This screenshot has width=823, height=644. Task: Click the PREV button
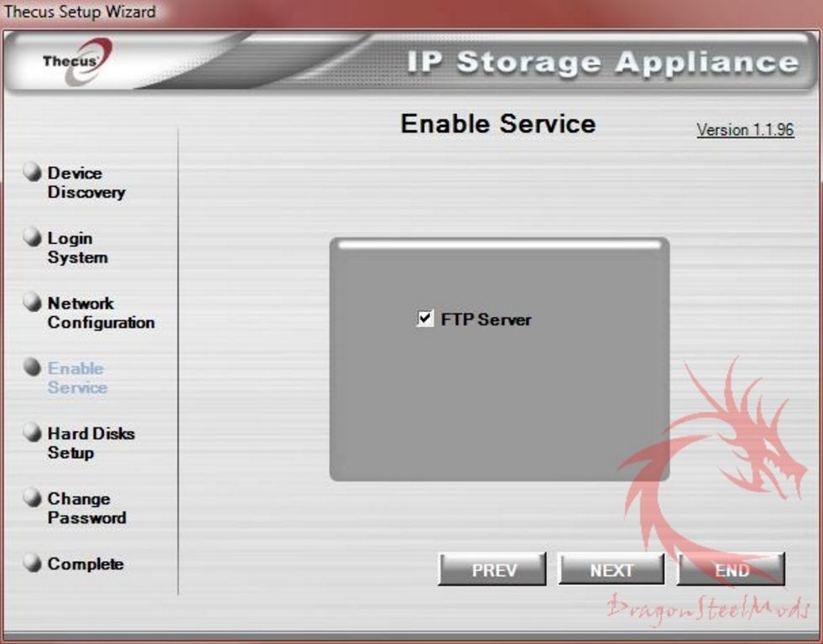coord(492,569)
